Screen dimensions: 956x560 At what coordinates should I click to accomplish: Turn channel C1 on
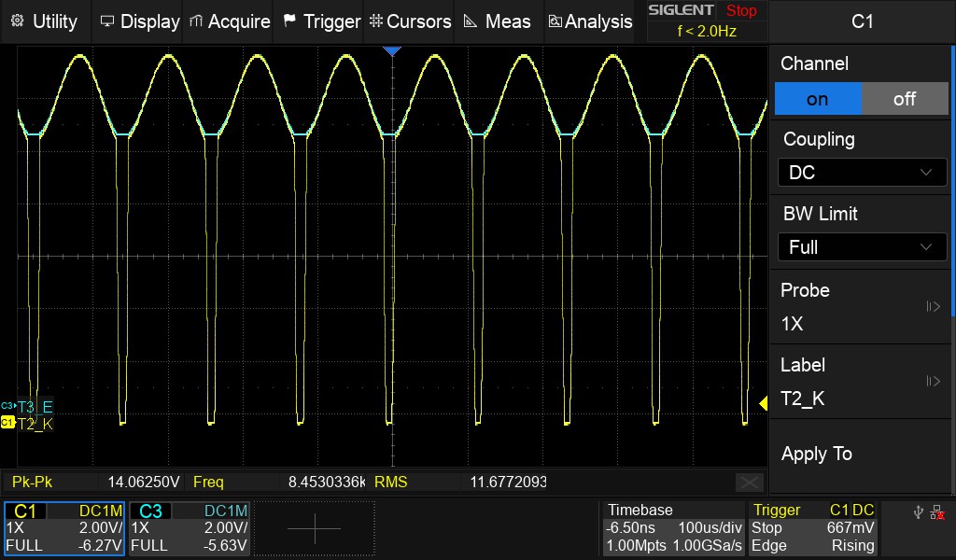pos(818,99)
